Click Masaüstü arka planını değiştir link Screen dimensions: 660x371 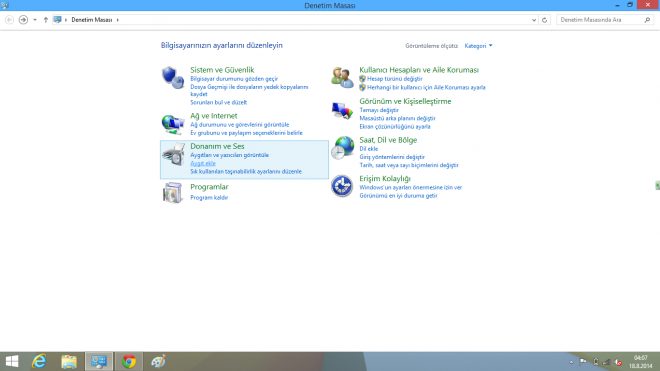[x=397, y=118]
